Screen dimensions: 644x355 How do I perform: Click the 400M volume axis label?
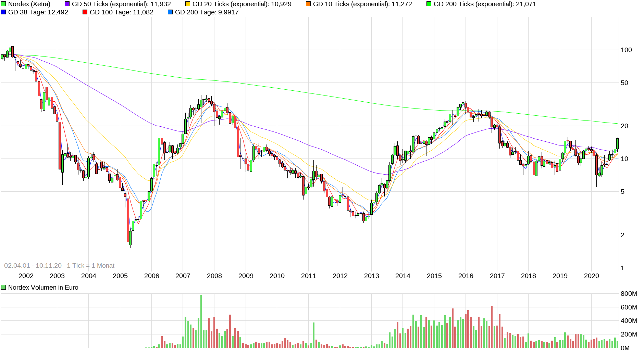(x=629, y=321)
